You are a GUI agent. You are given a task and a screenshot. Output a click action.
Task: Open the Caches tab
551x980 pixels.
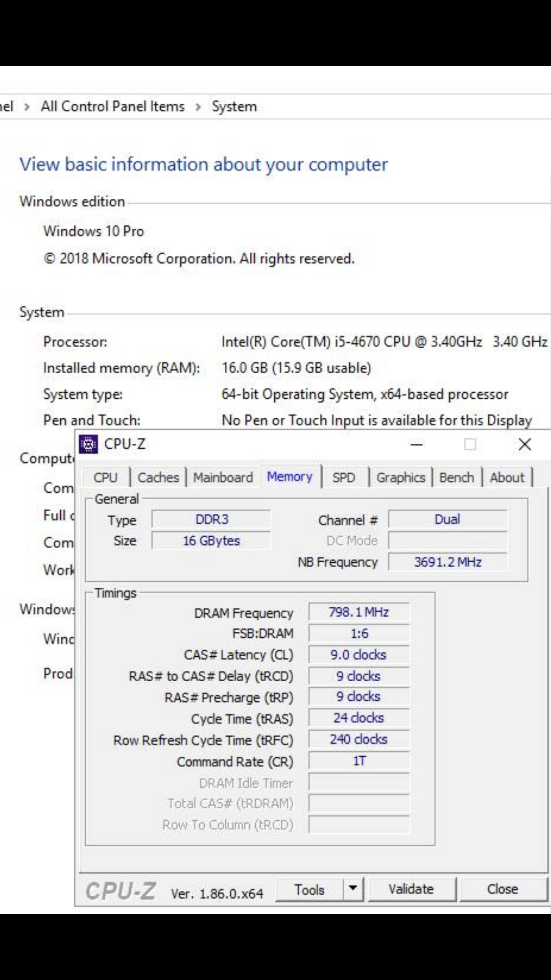pyautogui.click(x=158, y=478)
